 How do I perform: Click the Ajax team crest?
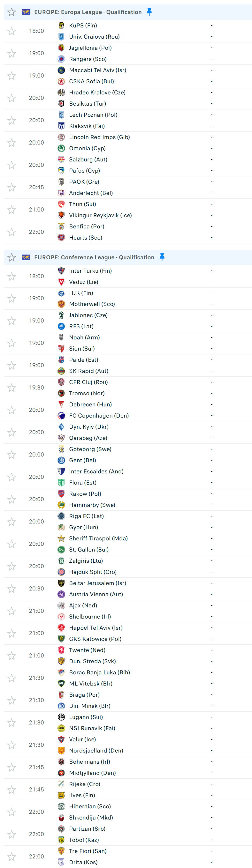click(61, 605)
